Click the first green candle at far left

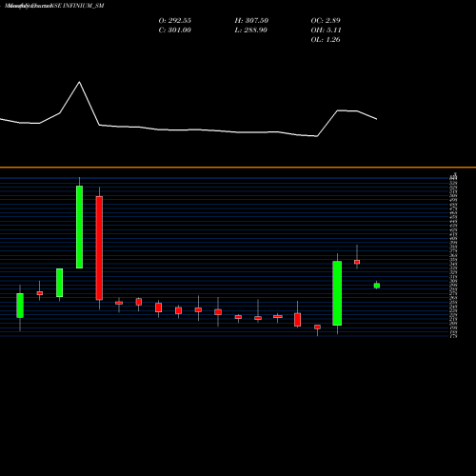(x=20, y=306)
